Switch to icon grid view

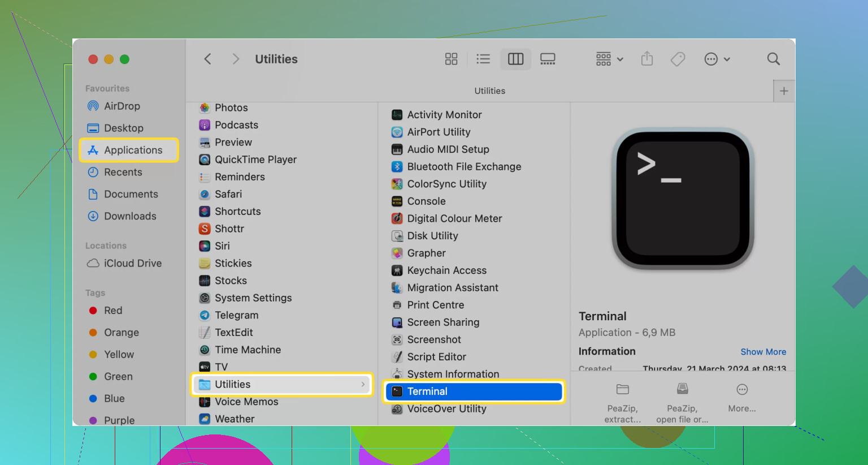pyautogui.click(x=451, y=59)
